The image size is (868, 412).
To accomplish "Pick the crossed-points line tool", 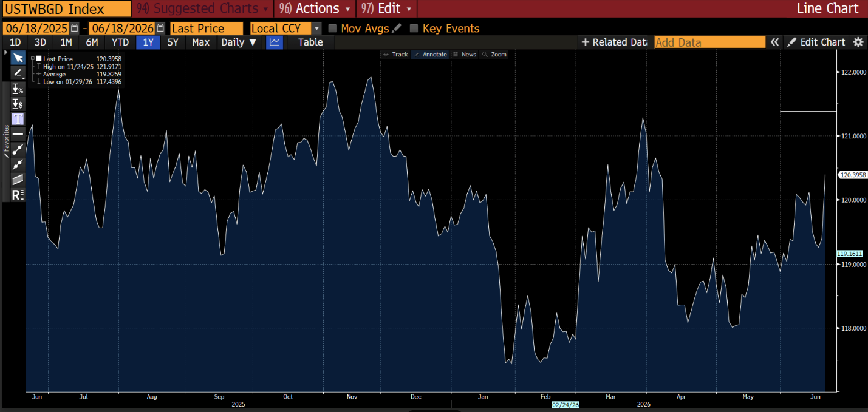I will click(x=18, y=164).
